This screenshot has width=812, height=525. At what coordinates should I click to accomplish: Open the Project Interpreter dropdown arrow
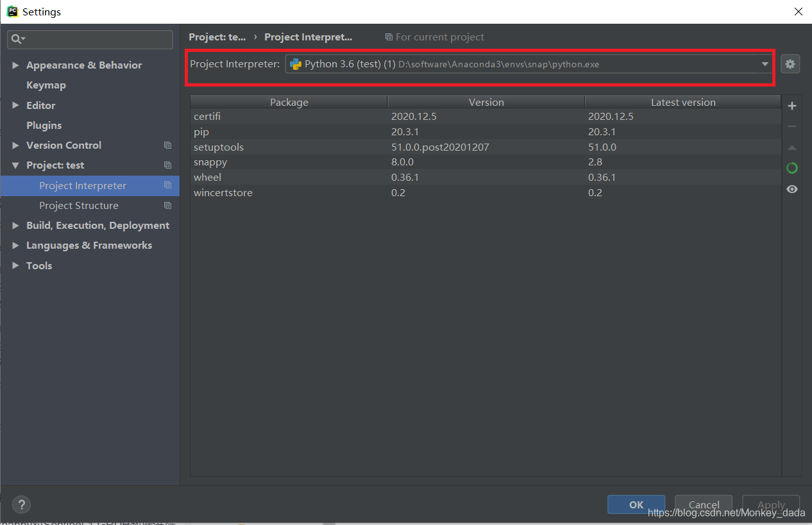coord(765,64)
